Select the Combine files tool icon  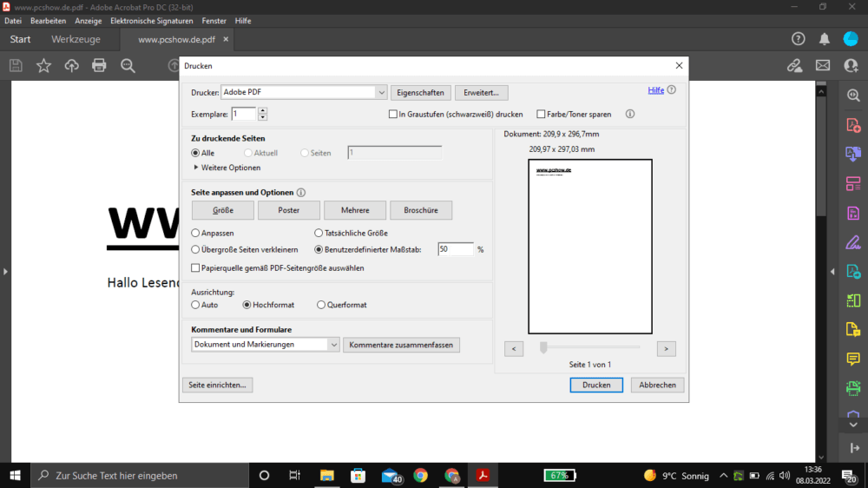pos(853,154)
